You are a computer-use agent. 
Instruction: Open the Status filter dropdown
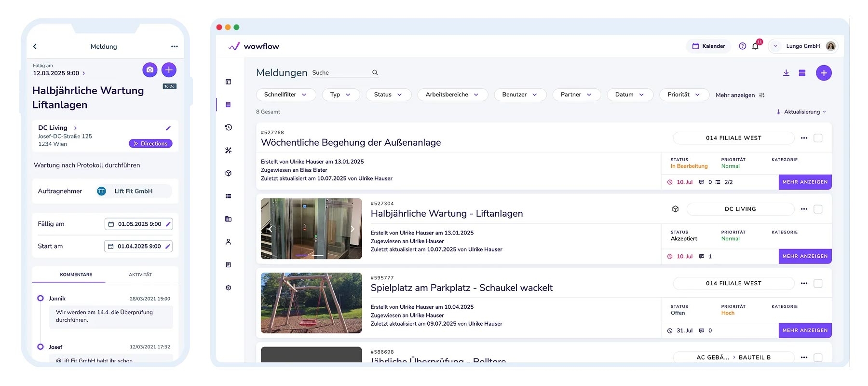pos(388,95)
